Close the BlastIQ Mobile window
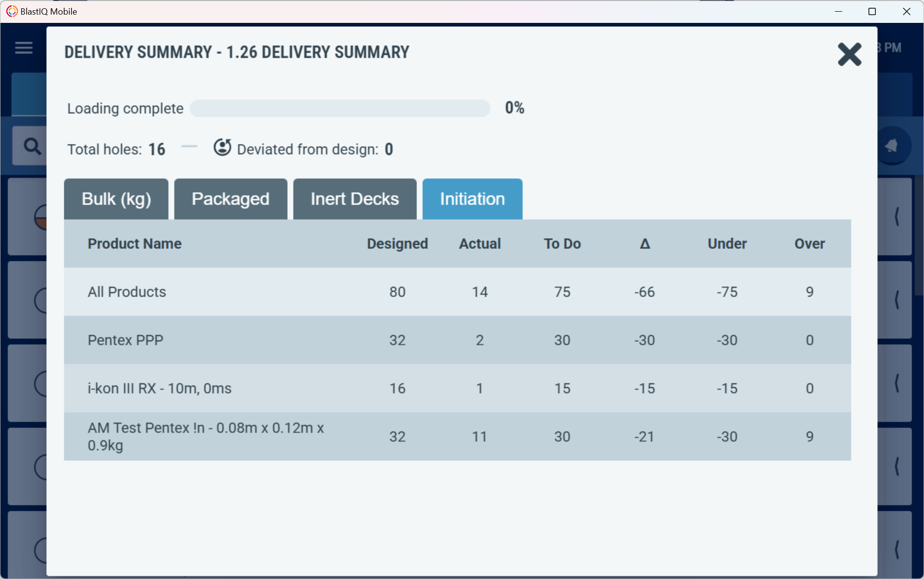This screenshot has height=579, width=924. [906, 11]
